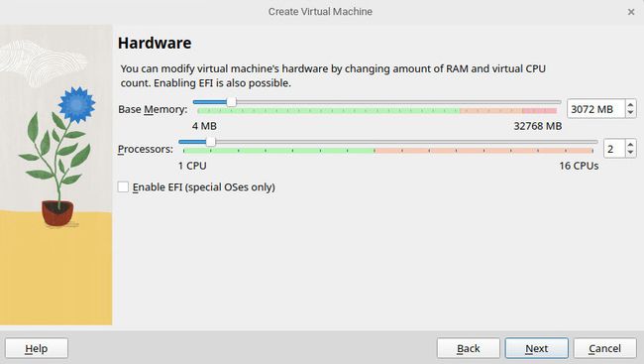Increase processor count with the up arrow

pos(631,145)
